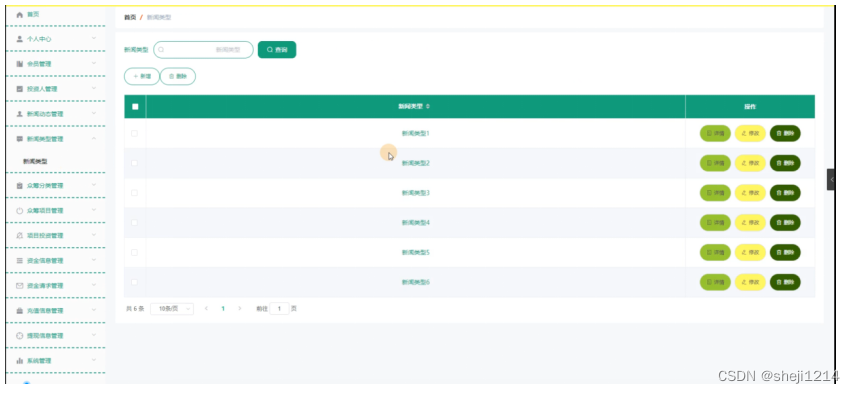The width and height of the screenshot is (855, 393).
Task: Go to the previous page arrow
Action: point(206,309)
